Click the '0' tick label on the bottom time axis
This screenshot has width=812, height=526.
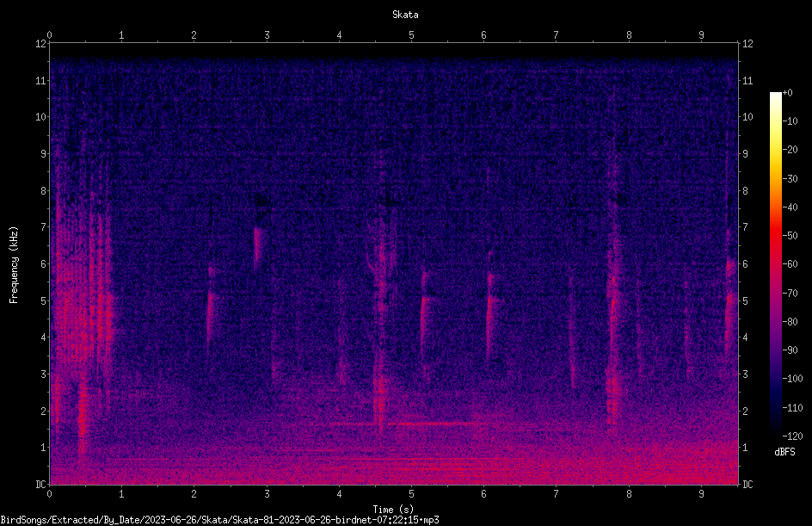click(x=49, y=494)
